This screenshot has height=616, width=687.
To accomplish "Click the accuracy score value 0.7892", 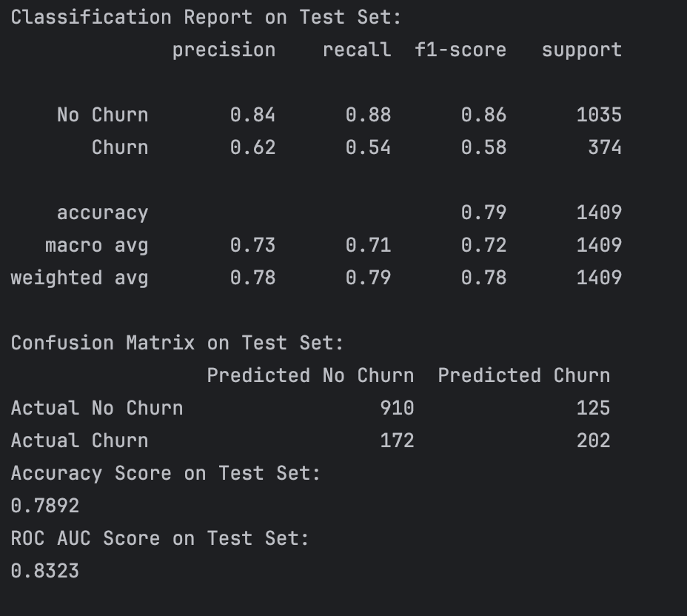I will click(45, 506).
